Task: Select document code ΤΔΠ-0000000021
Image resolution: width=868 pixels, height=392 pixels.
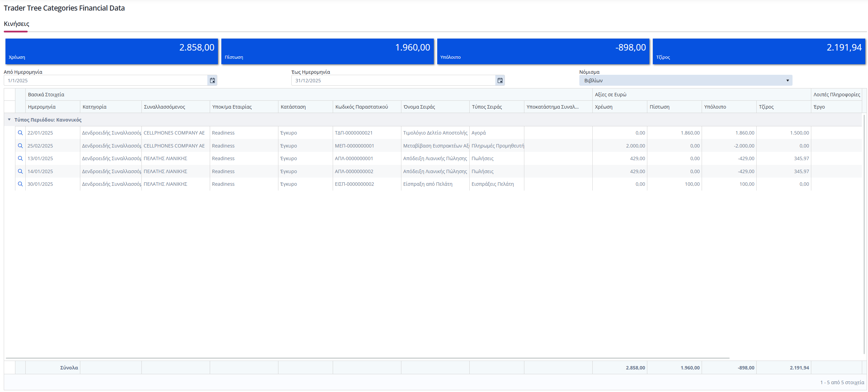Action: 354,133
